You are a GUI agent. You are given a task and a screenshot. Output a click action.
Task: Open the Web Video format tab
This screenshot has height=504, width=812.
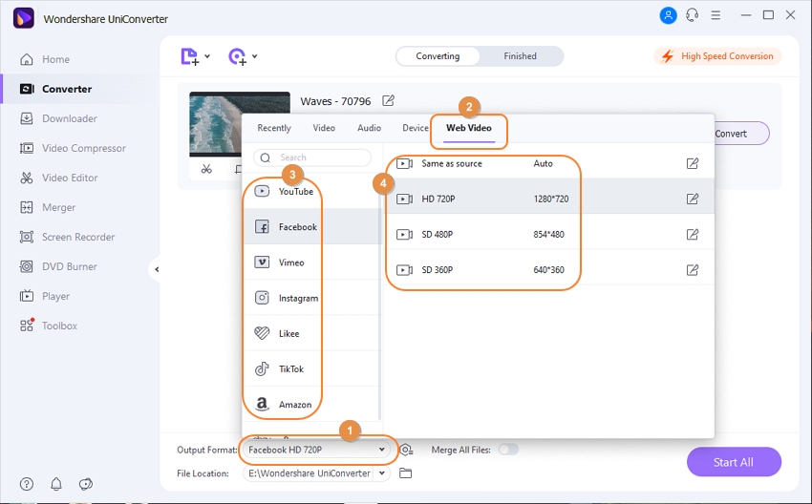(469, 128)
